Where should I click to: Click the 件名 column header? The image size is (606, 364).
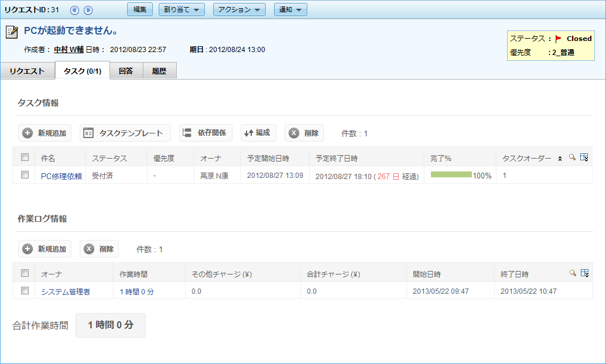[x=48, y=159]
